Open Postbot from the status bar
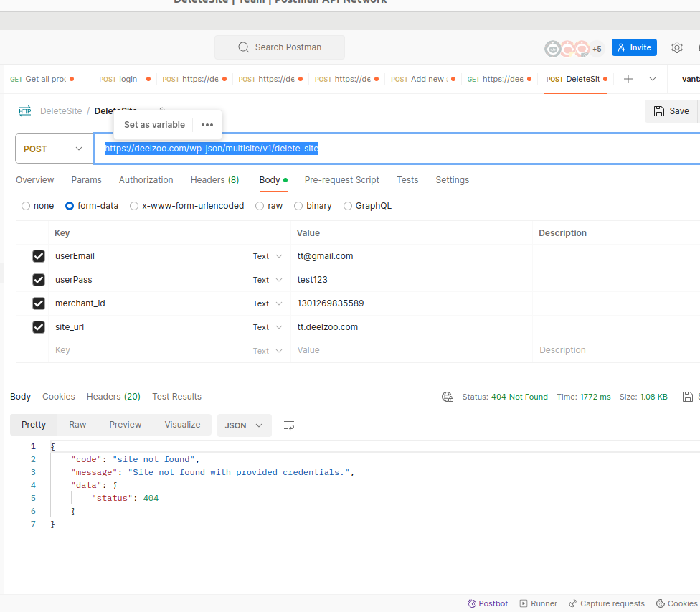 pos(488,603)
